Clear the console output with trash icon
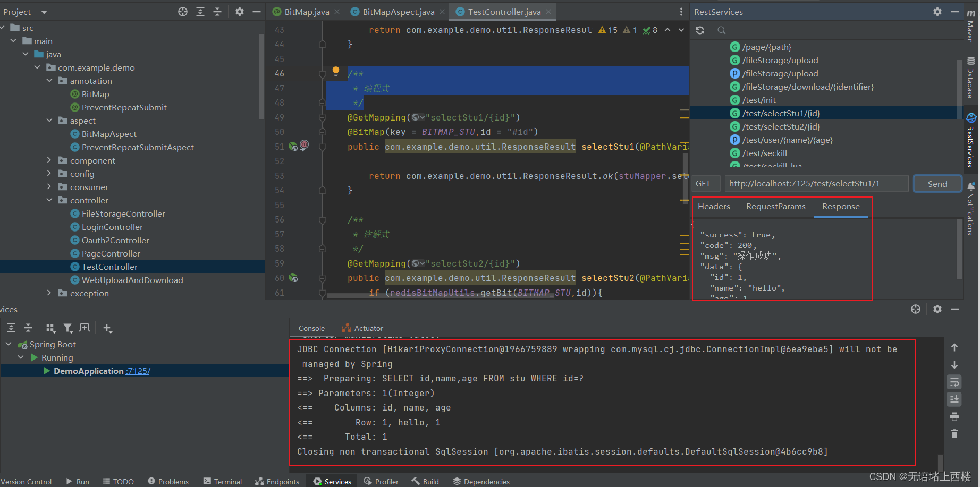 coord(954,434)
